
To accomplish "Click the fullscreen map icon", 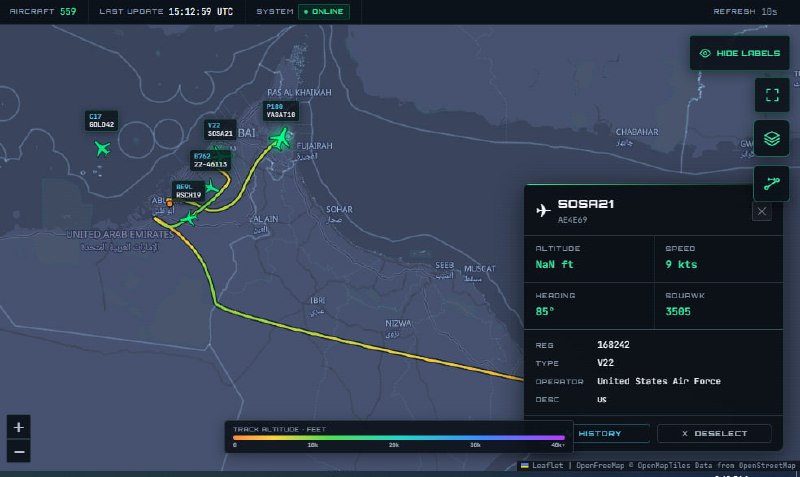I will pyautogui.click(x=772, y=95).
